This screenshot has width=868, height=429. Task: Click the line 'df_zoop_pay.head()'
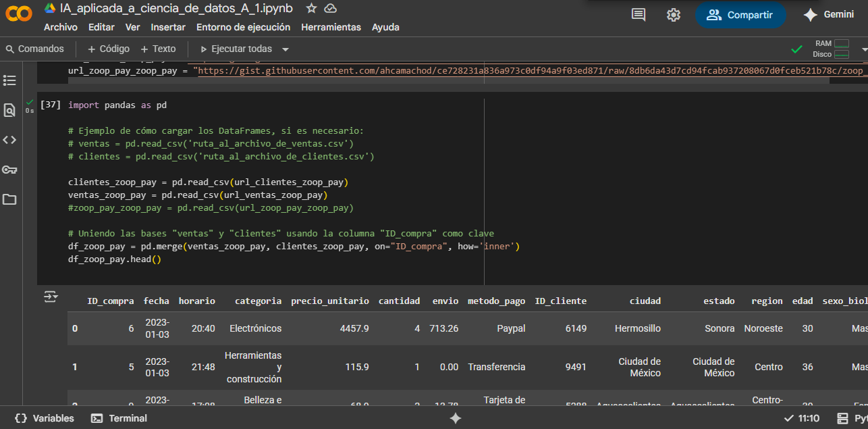tap(115, 259)
